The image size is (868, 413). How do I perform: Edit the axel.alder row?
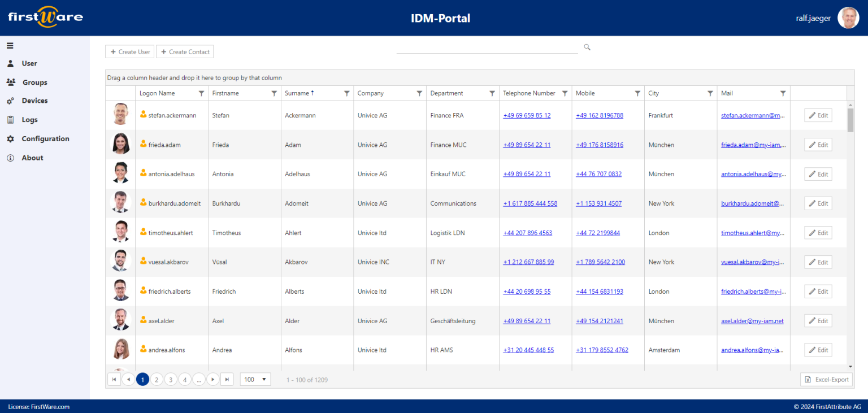pyautogui.click(x=818, y=321)
